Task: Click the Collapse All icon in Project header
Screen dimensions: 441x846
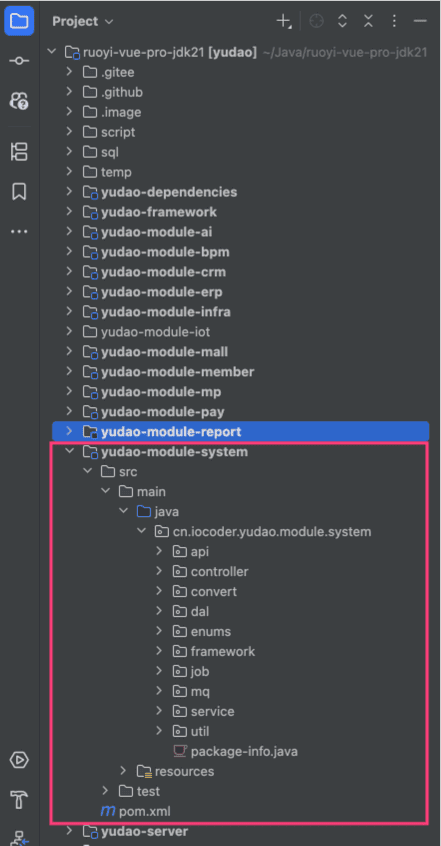Action: pos(368,21)
